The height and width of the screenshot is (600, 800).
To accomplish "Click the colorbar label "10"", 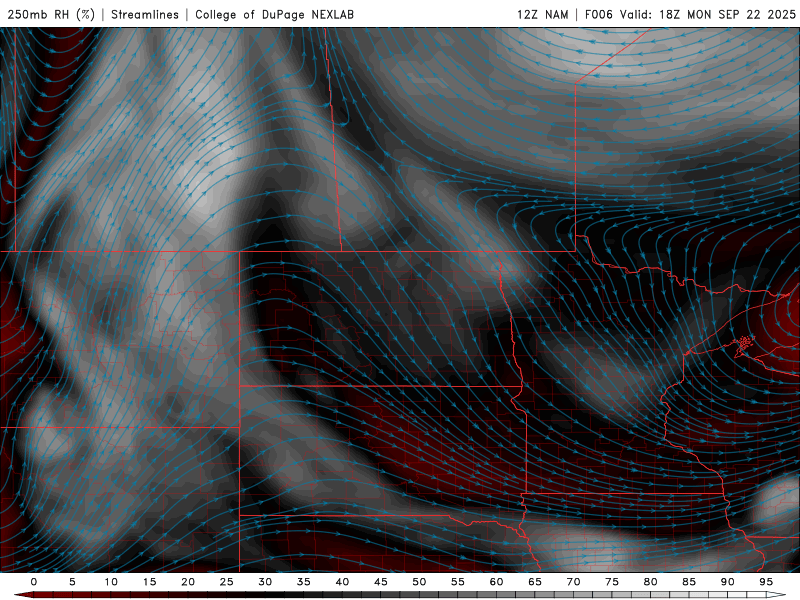I will click(111, 582).
